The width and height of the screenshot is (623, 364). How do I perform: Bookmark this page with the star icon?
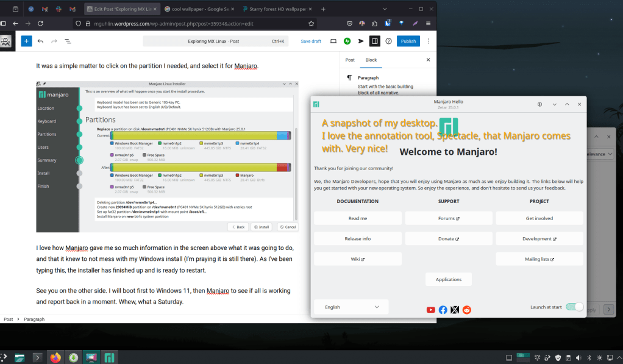pos(311,23)
